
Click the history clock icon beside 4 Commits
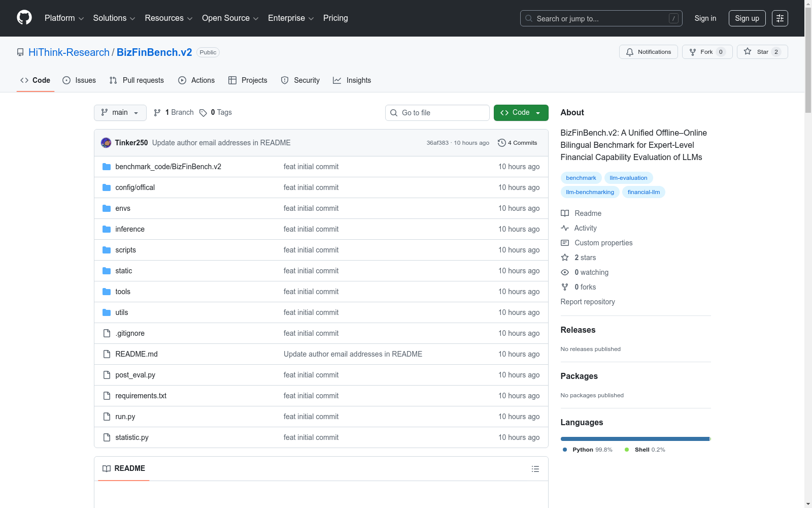502,143
